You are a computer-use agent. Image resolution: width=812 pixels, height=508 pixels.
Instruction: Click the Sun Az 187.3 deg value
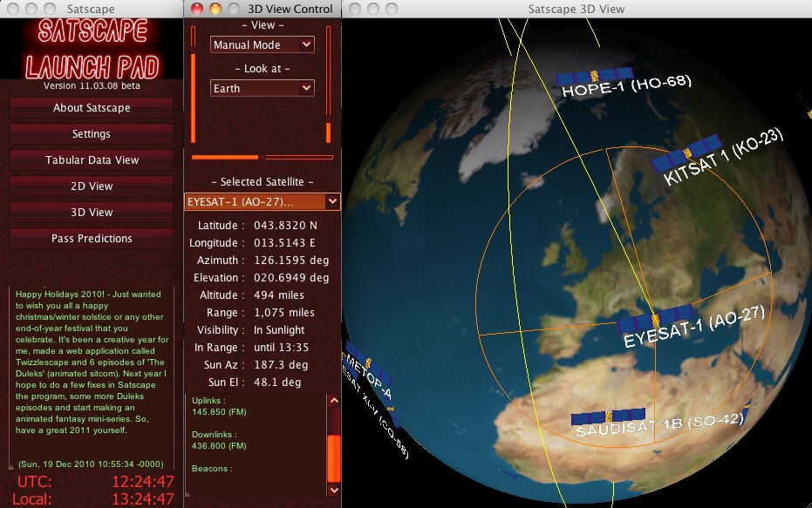click(x=281, y=365)
